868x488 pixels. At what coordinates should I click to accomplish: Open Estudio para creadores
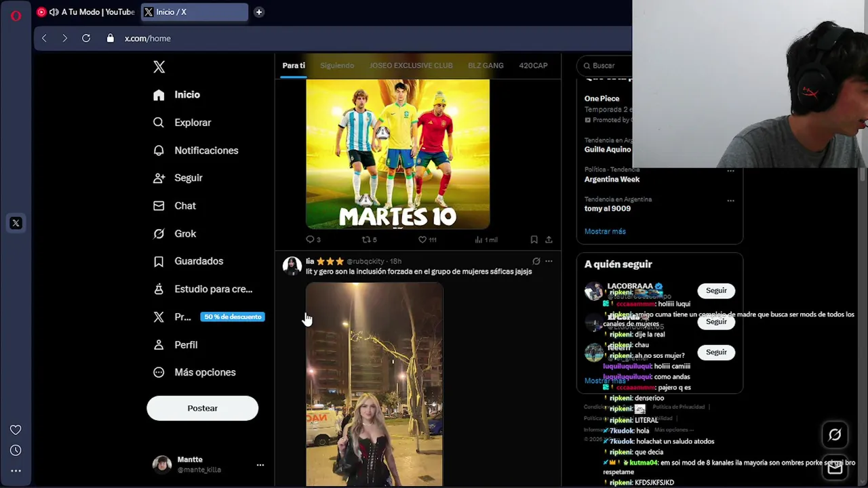pos(203,289)
